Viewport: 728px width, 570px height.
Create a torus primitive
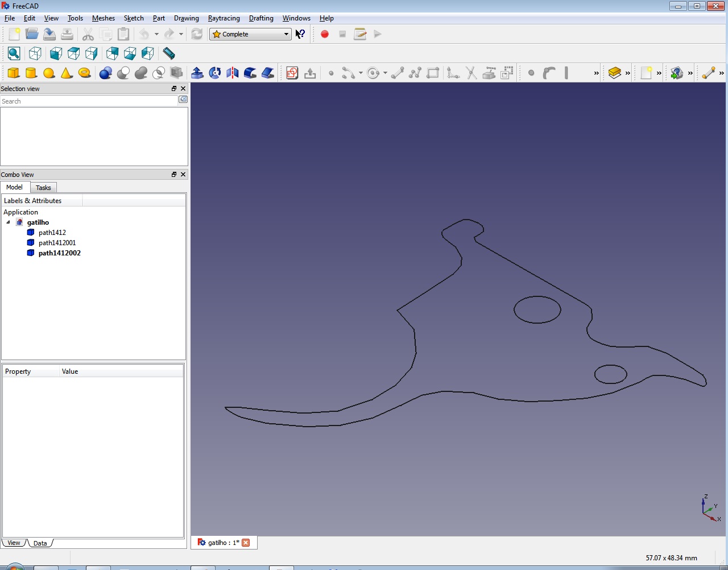84,73
